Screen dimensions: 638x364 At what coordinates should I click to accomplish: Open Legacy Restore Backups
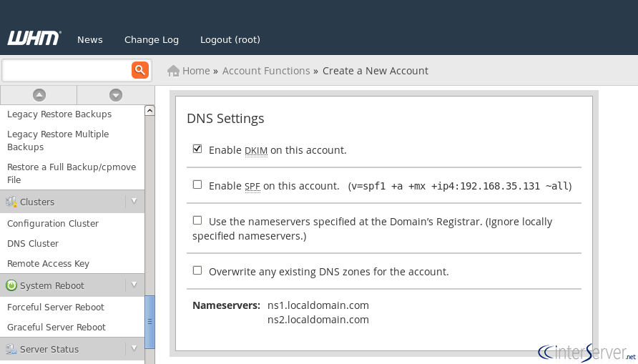click(59, 114)
